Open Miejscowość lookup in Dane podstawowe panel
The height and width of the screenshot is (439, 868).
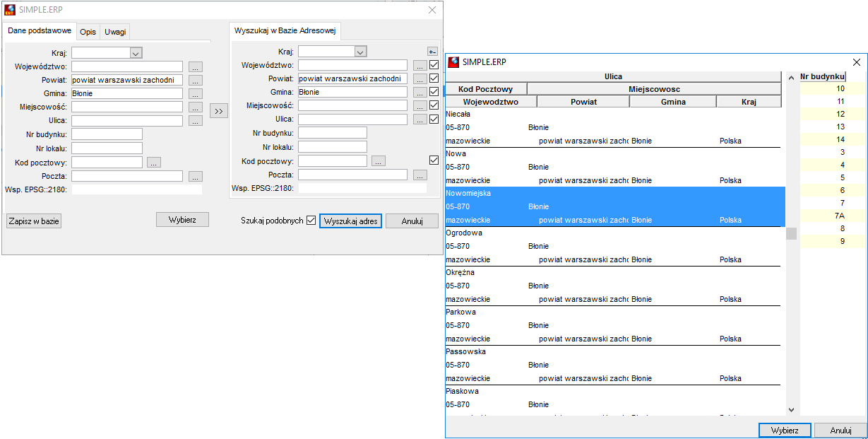196,107
